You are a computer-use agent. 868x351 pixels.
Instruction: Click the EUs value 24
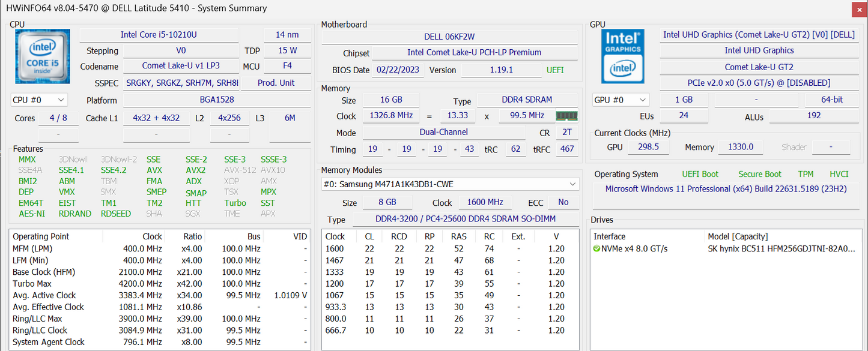[684, 115]
